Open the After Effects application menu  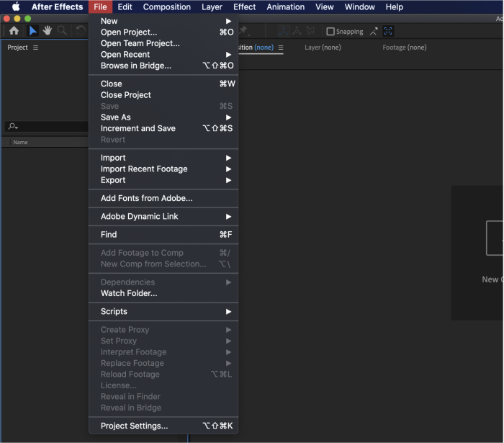[57, 6]
